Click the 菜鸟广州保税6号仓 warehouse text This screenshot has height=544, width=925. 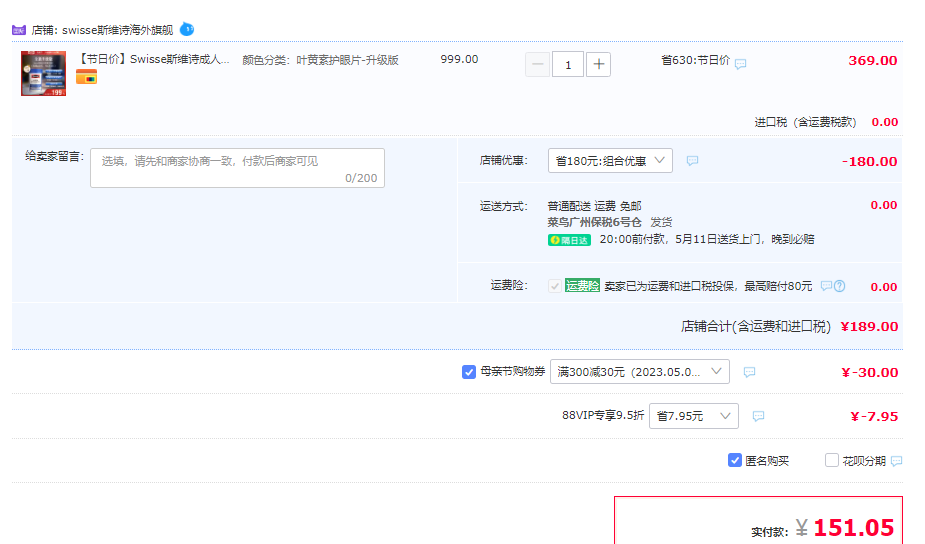595,222
